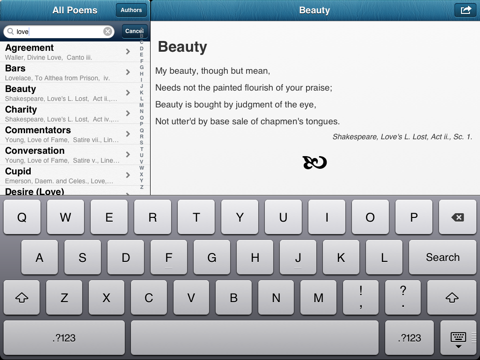The image size is (480, 360).
Task: Tap the Y key
Action: [240, 217]
